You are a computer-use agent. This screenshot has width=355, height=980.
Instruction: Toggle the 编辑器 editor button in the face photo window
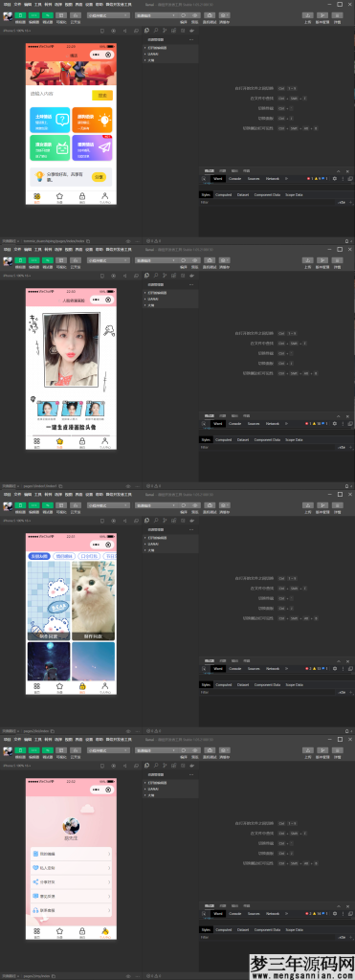(x=34, y=259)
